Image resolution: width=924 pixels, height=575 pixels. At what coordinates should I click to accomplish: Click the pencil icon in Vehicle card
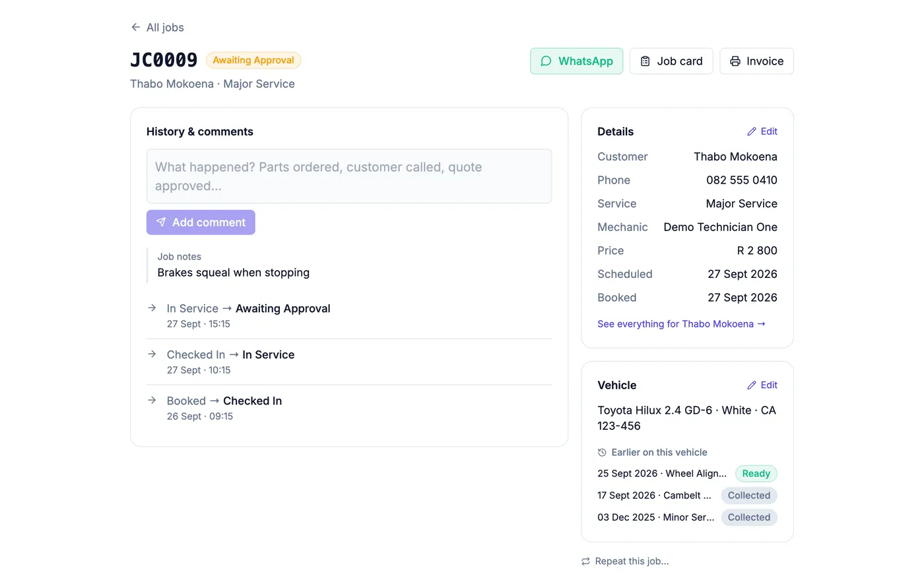[752, 385]
